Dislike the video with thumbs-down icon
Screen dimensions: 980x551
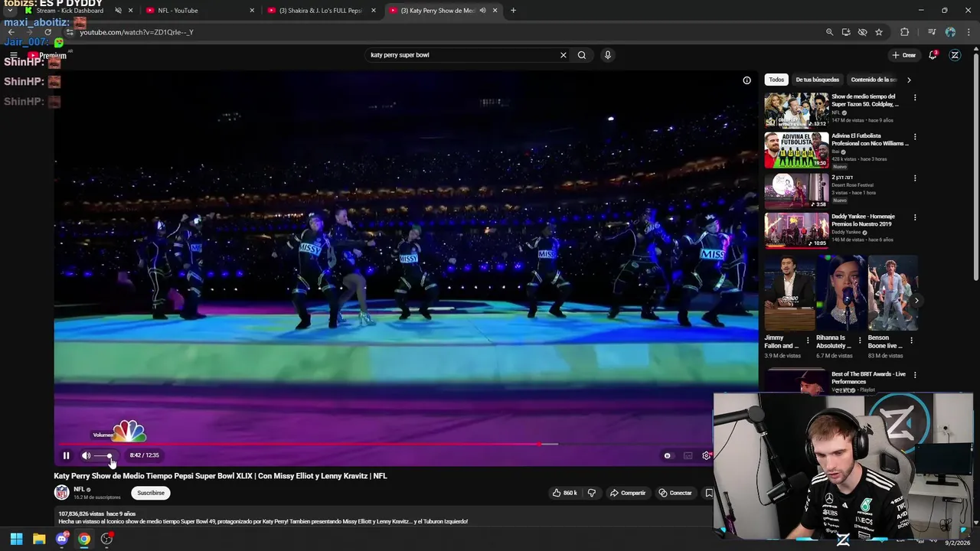coord(591,493)
